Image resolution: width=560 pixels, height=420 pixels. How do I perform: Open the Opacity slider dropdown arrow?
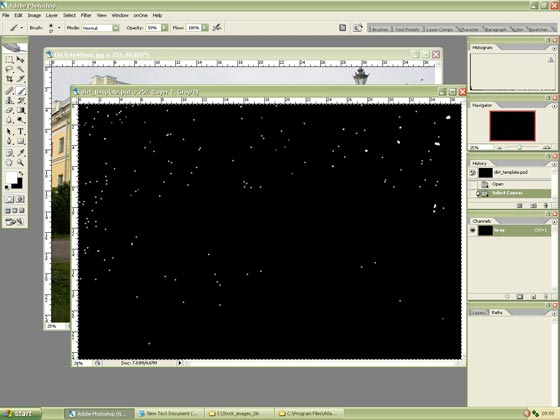click(x=164, y=28)
